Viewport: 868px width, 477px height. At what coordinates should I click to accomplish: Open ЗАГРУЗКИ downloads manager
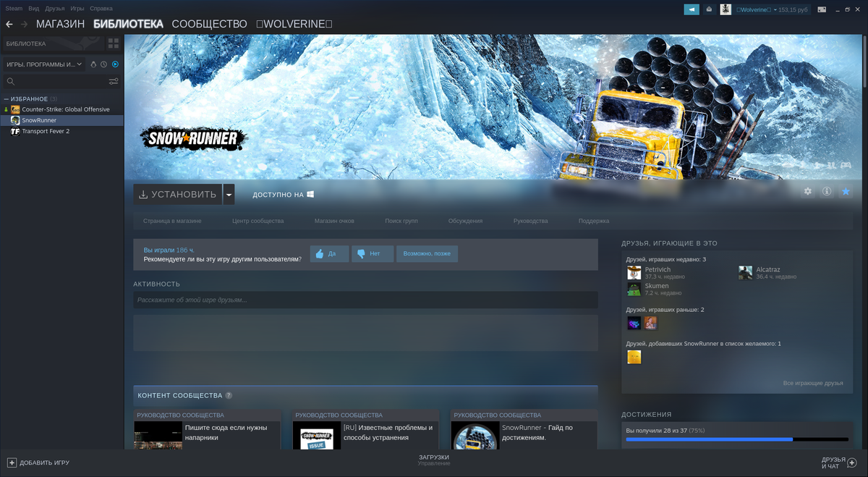(x=434, y=460)
